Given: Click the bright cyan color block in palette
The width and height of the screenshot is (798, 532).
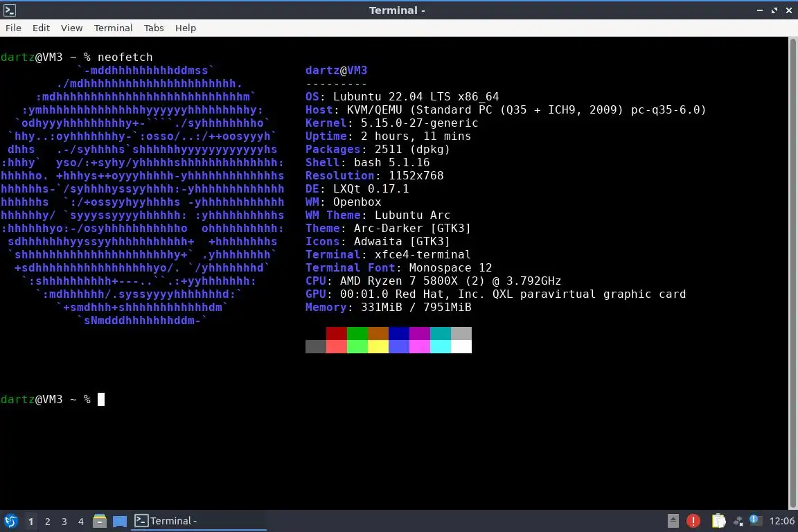Looking at the screenshot, I should click(441, 346).
